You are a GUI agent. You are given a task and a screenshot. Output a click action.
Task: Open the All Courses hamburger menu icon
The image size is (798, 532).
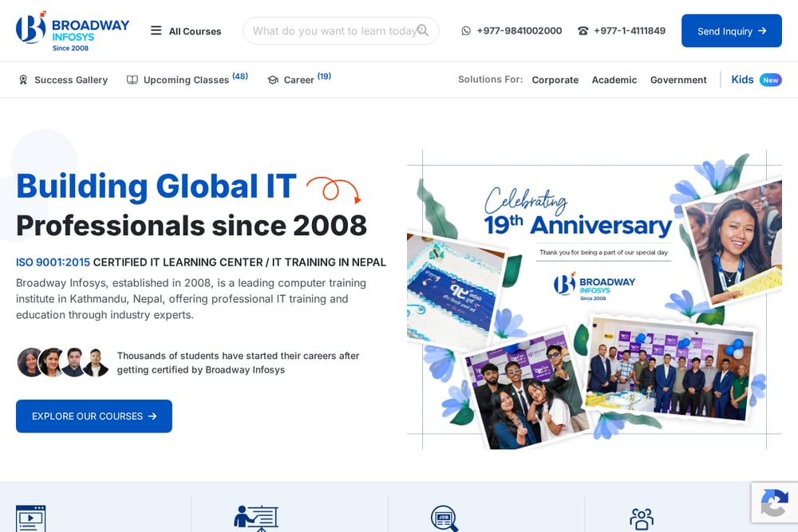156,30
